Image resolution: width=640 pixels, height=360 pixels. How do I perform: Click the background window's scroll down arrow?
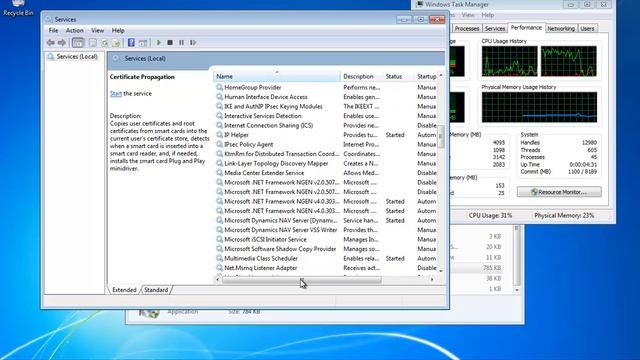tap(517, 289)
